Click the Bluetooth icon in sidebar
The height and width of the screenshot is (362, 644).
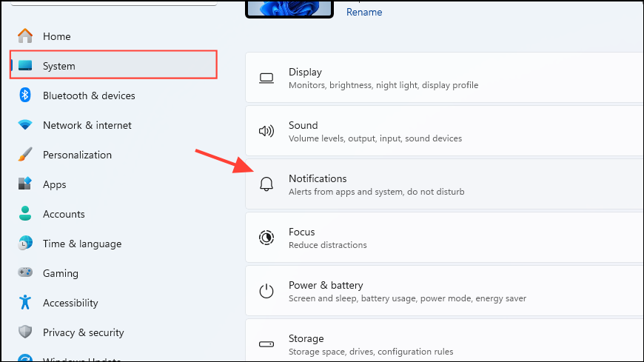pos(25,95)
